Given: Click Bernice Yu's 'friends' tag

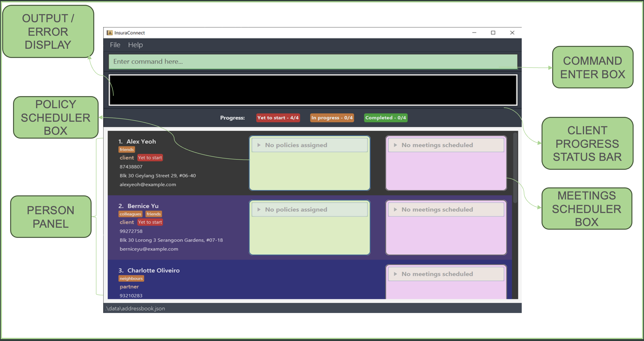Looking at the screenshot, I should pyautogui.click(x=154, y=214).
